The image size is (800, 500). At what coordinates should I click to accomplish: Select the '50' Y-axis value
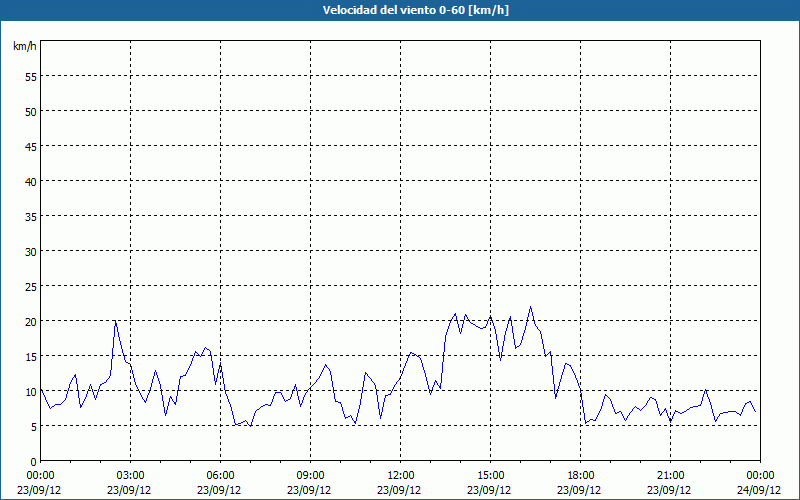31,112
